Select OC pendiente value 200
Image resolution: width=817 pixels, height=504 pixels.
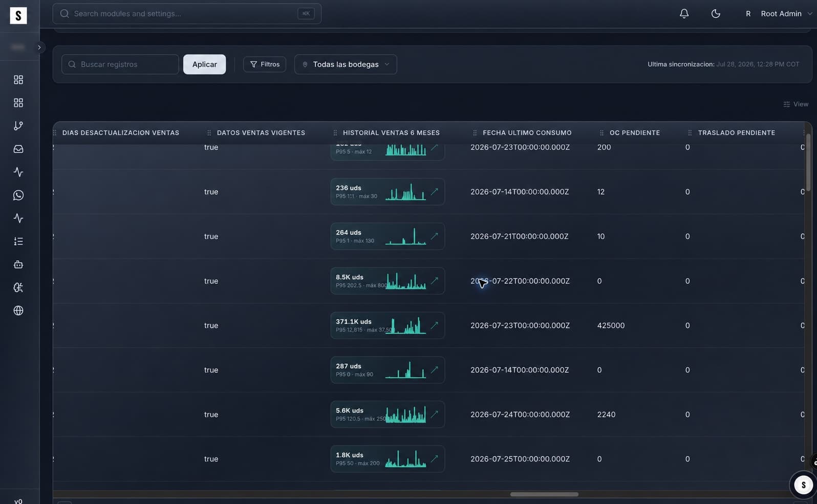coord(604,147)
